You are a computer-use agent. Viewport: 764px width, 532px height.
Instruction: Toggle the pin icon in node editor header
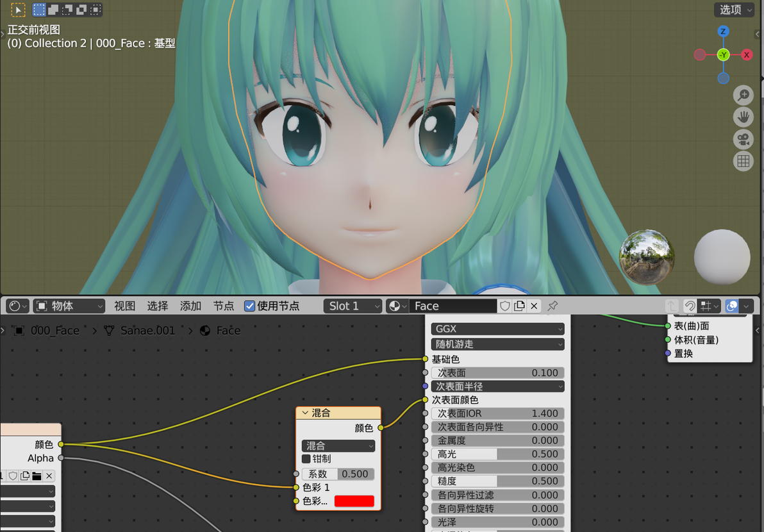(552, 306)
